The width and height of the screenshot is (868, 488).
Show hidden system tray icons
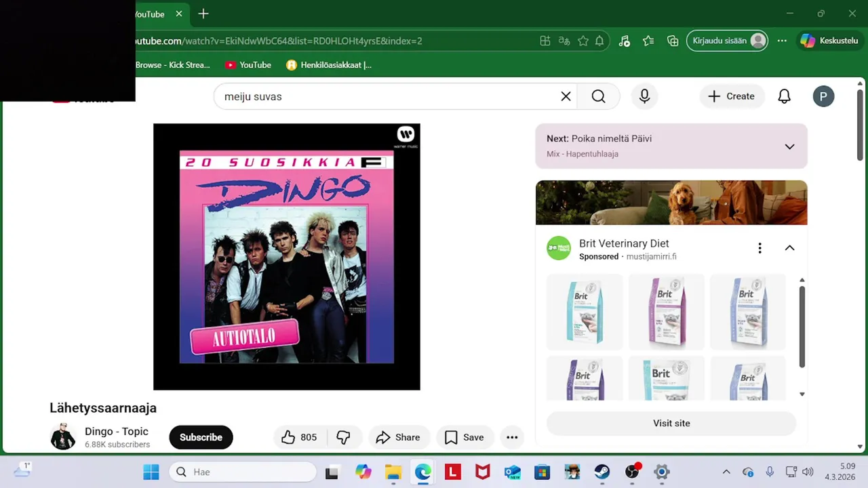tap(726, 472)
